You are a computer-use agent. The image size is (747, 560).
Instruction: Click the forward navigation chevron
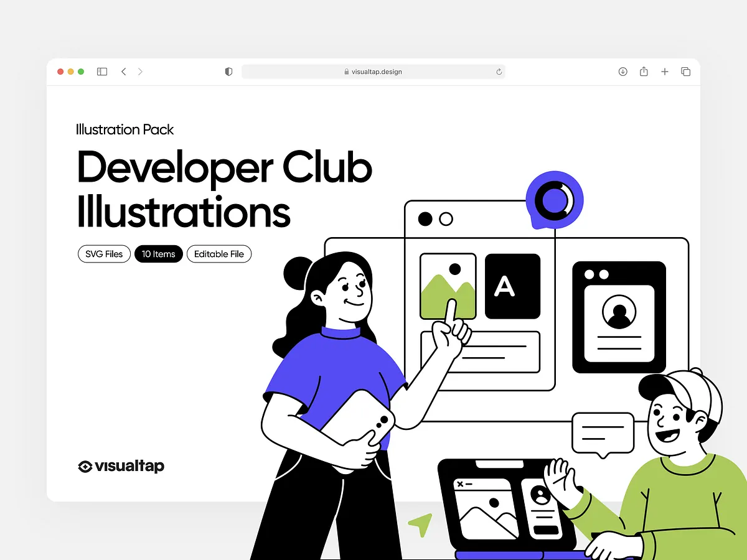click(x=140, y=72)
